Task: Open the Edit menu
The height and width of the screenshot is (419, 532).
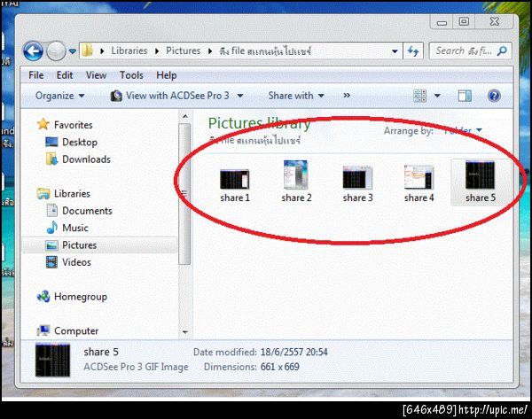Action: point(65,75)
